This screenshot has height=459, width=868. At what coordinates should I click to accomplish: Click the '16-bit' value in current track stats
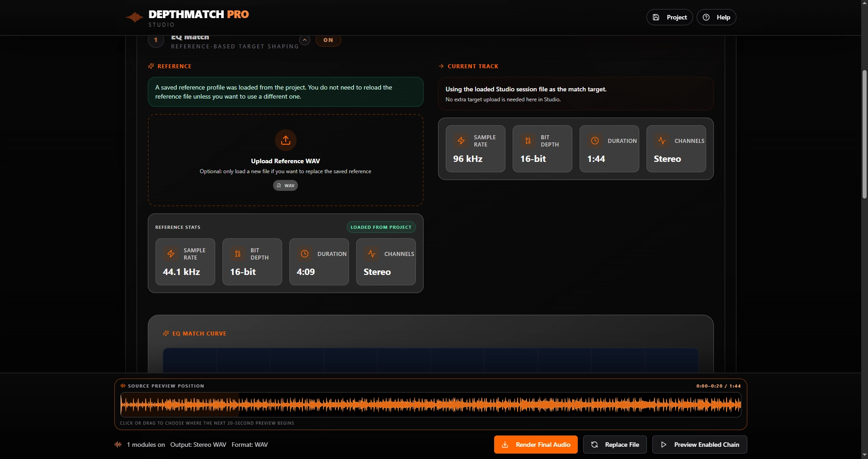[x=533, y=159]
